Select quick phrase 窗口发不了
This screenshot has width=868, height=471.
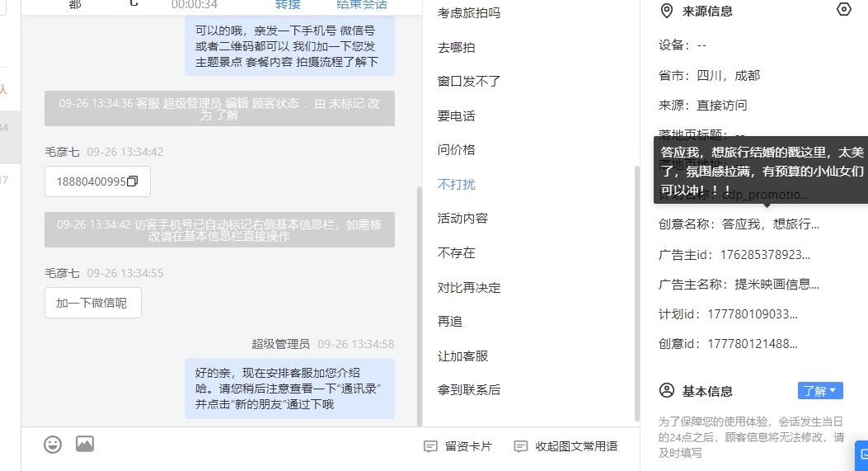[468, 82]
